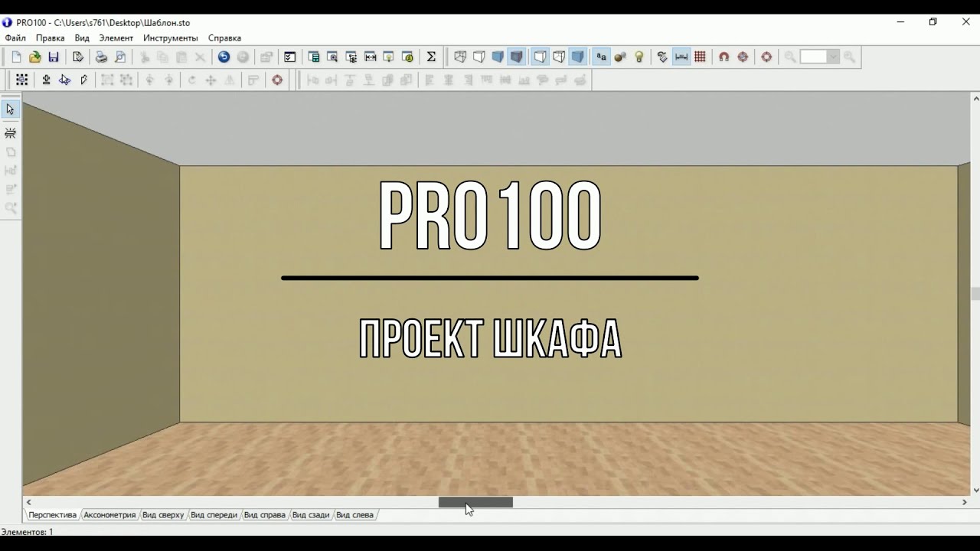Click the red magnet snapping icon
Screen dimensions: 980x551
point(724,57)
